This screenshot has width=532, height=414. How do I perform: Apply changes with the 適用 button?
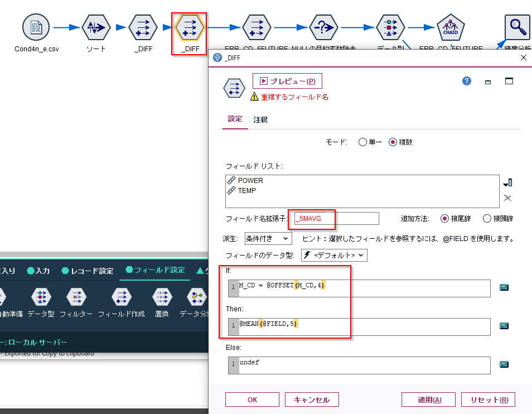pyautogui.click(x=428, y=399)
